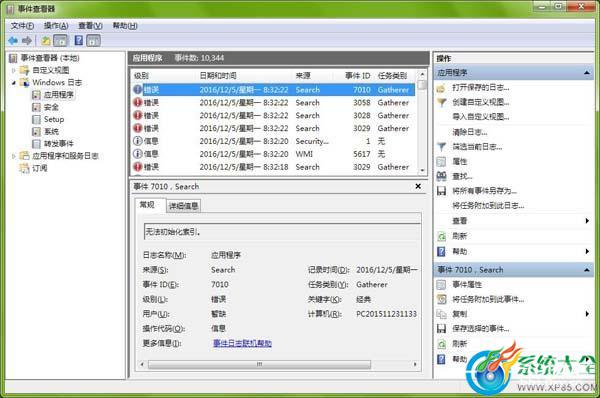Screen dimensions: 600x398
Task: Expand the 自定义视图 tree node
Action: (x=14, y=70)
